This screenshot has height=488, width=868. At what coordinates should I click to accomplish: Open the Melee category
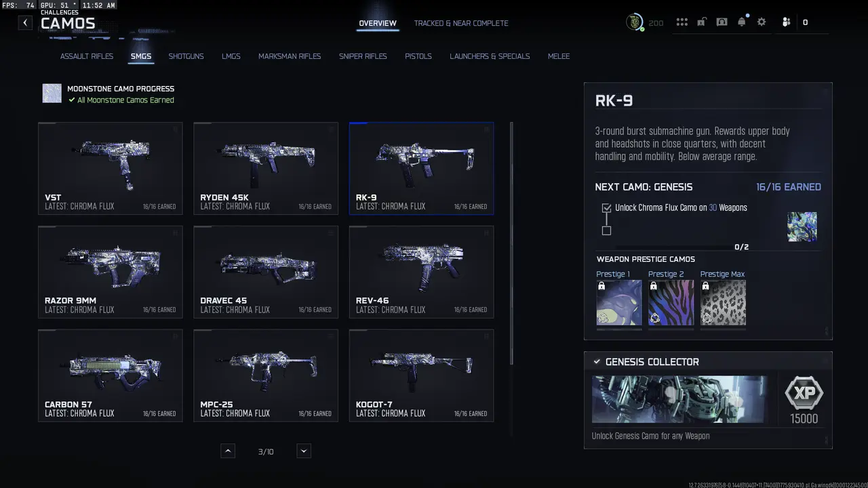click(x=559, y=56)
